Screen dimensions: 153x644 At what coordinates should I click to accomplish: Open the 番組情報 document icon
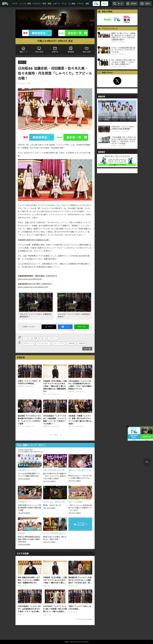(x=71, y=50)
